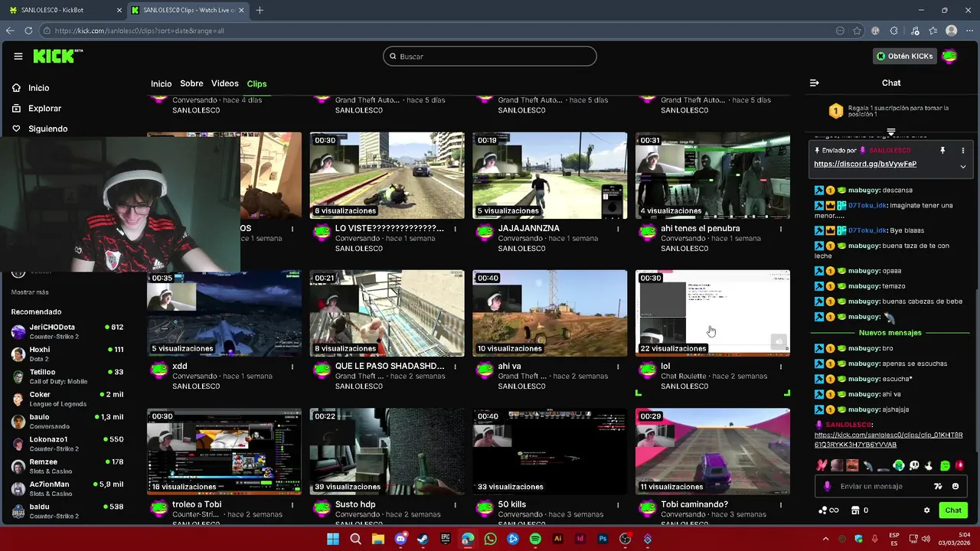Open pinned message three-dot options
The image size is (980, 551).
pyautogui.click(x=963, y=151)
